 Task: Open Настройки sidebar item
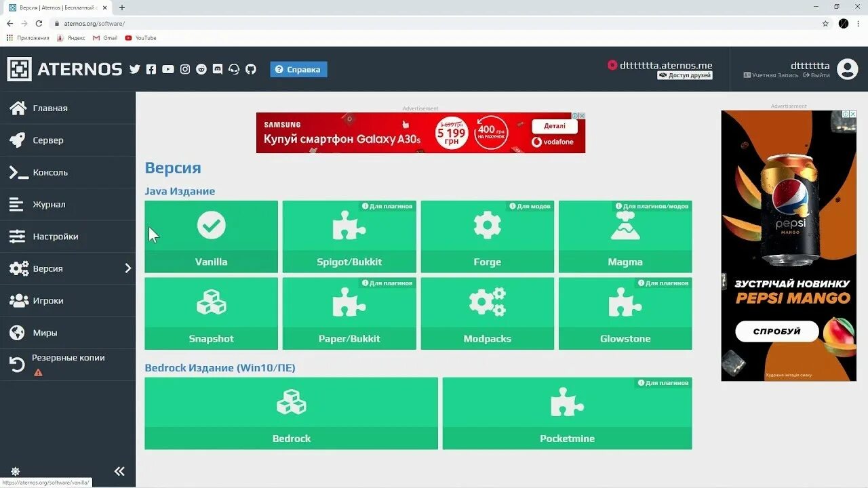(68, 237)
